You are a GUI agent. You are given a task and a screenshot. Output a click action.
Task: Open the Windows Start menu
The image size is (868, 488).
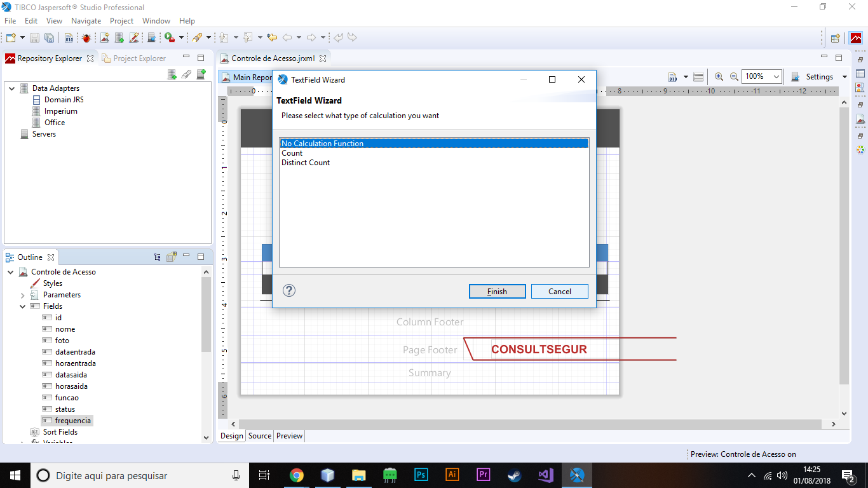(x=15, y=475)
